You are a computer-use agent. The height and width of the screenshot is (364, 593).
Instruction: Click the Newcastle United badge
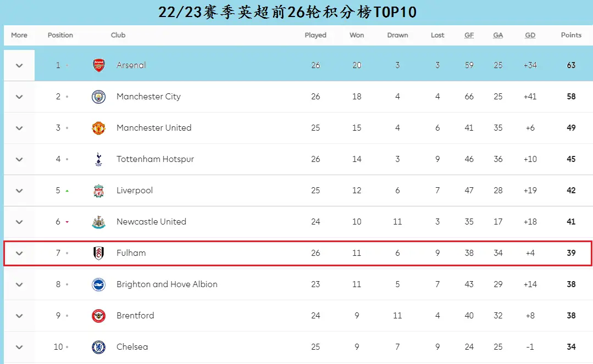(99, 222)
